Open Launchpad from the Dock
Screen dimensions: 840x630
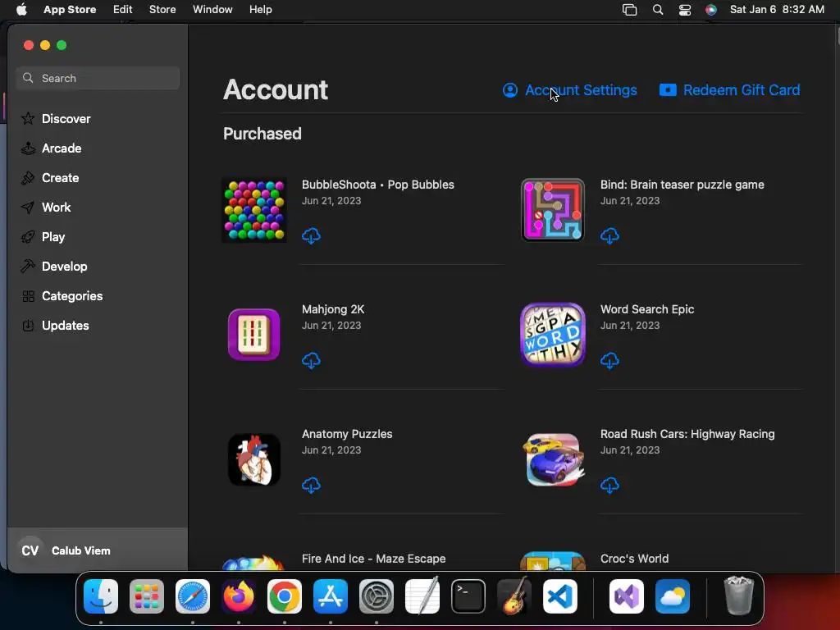[x=147, y=596]
